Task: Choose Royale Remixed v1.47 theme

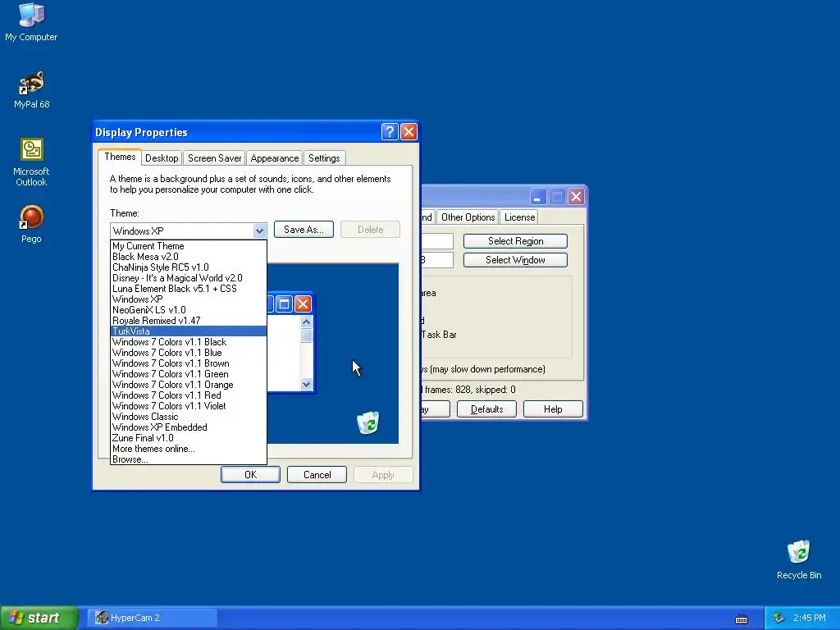Action: (x=188, y=321)
